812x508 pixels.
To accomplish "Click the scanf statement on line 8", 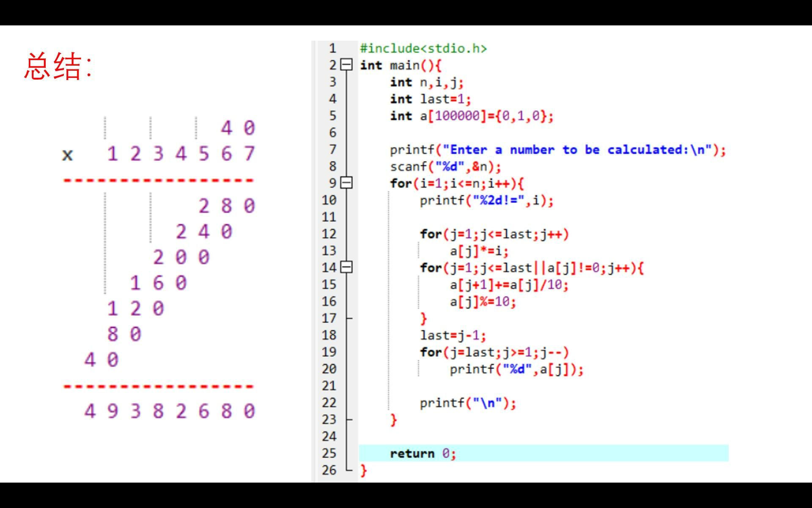I will click(x=445, y=166).
